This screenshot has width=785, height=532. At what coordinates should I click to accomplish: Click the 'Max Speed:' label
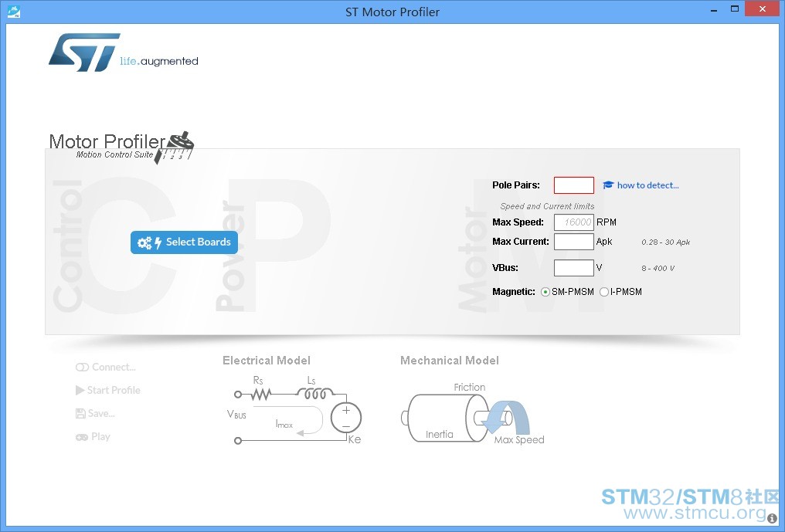coord(518,222)
